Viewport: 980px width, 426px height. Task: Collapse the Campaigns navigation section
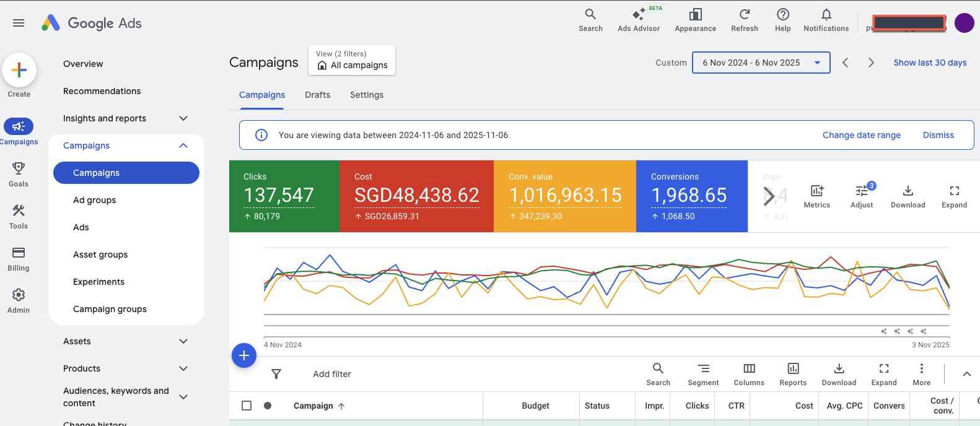click(x=183, y=146)
